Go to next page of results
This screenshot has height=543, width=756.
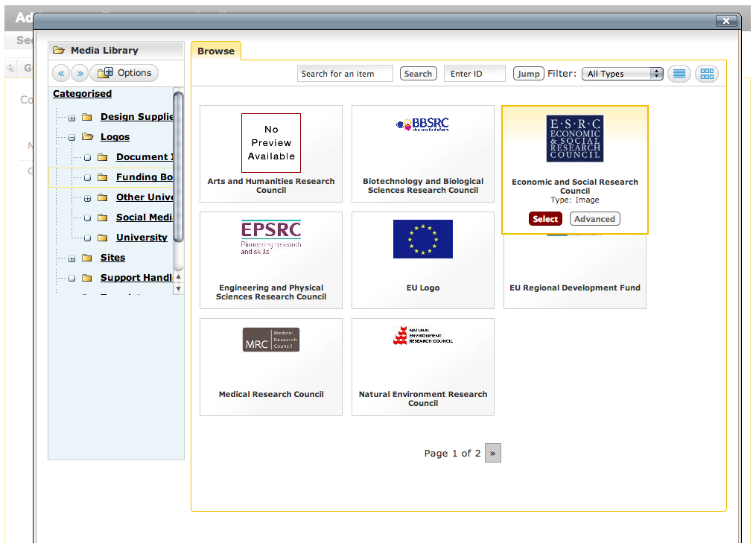click(492, 453)
